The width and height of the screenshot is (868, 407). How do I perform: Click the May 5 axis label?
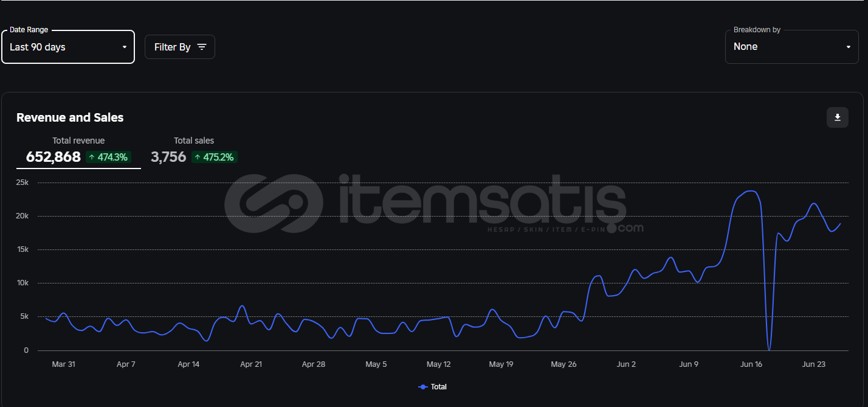pyautogui.click(x=376, y=364)
